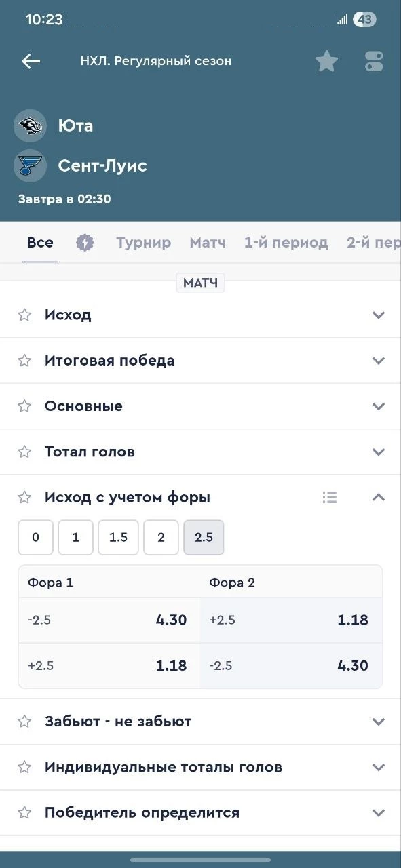The image size is (401, 868).
Task: Open the 1-й период tab
Action: (x=287, y=242)
